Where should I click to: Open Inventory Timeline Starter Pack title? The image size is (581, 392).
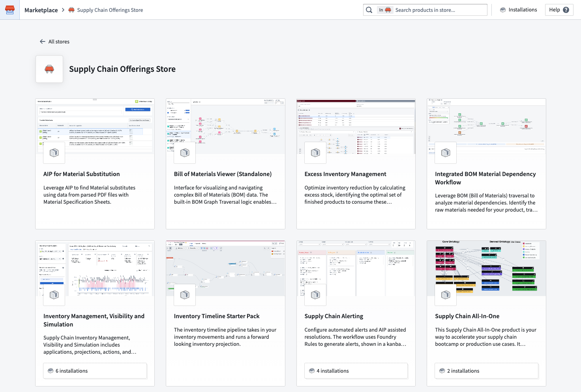point(217,316)
